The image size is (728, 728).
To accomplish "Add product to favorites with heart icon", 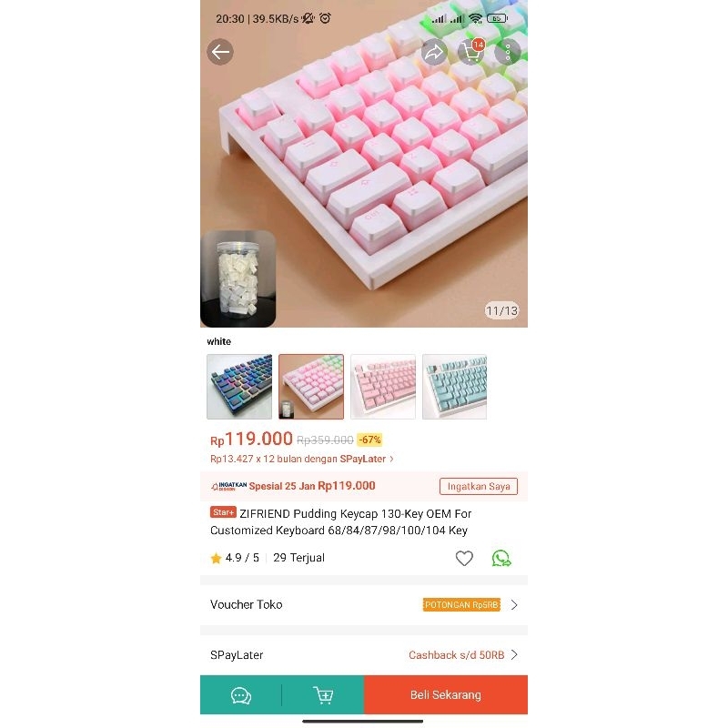I will 464,558.
